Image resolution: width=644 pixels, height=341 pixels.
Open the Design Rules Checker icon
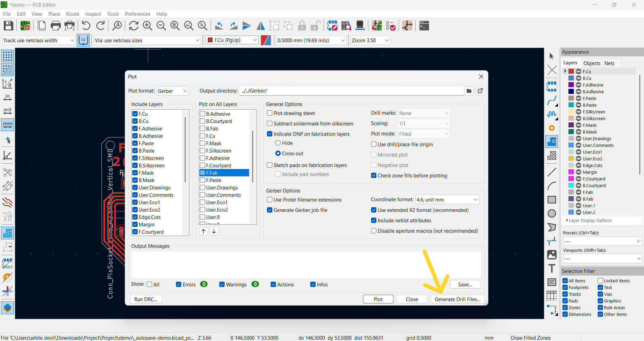click(390, 26)
